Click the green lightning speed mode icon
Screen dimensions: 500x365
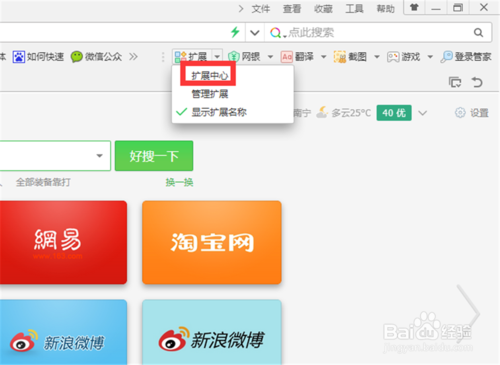pos(235,32)
